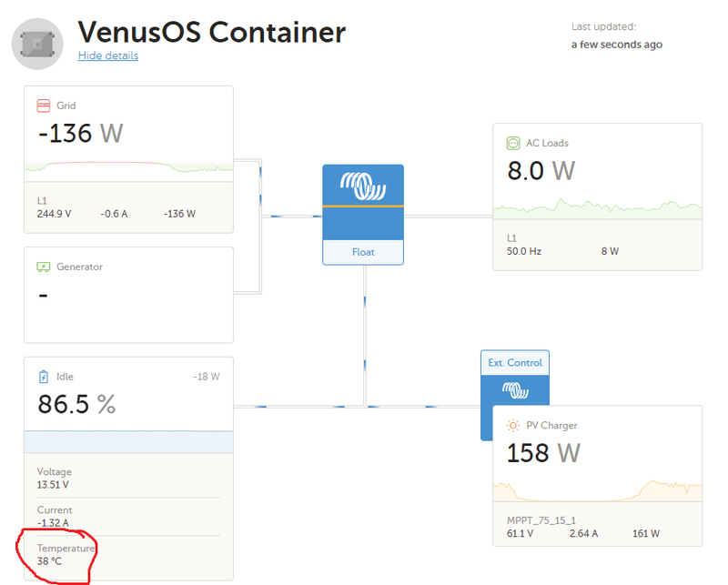
Task: Click the PV Charger yield graph
Action: (597, 490)
